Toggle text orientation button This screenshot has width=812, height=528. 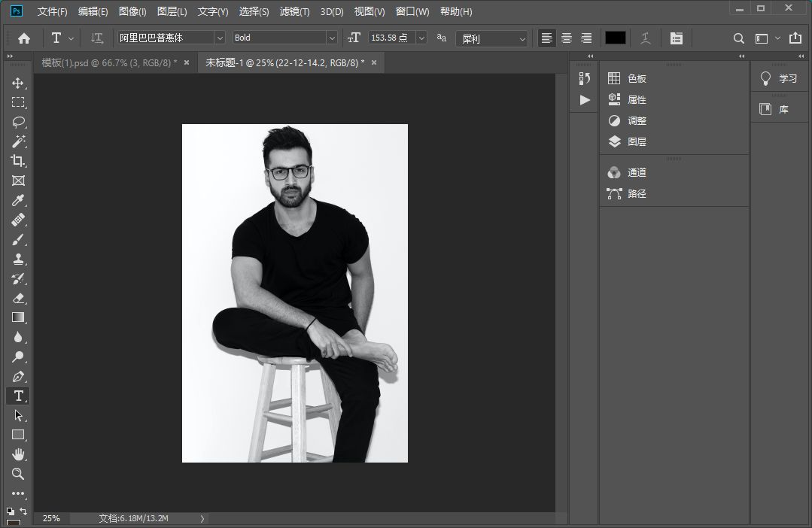click(x=97, y=38)
